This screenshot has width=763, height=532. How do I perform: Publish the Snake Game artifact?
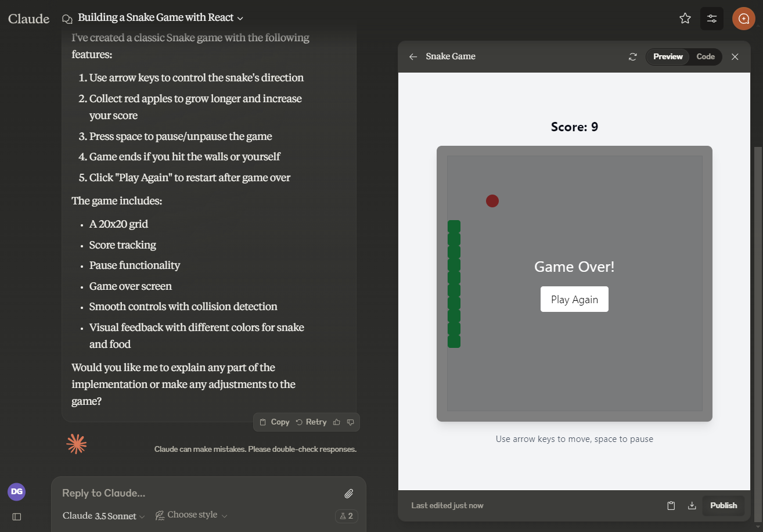(723, 505)
